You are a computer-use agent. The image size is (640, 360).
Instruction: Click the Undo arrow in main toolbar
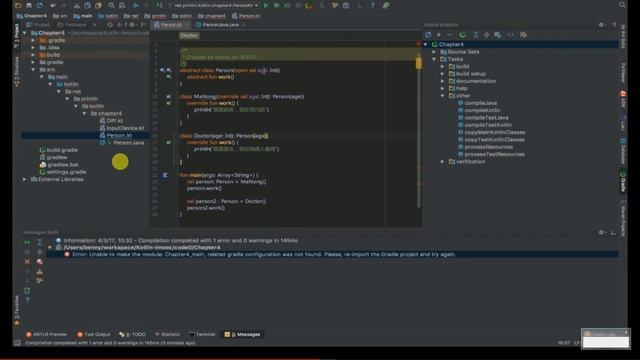pyautogui.click(x=53, y=5)
